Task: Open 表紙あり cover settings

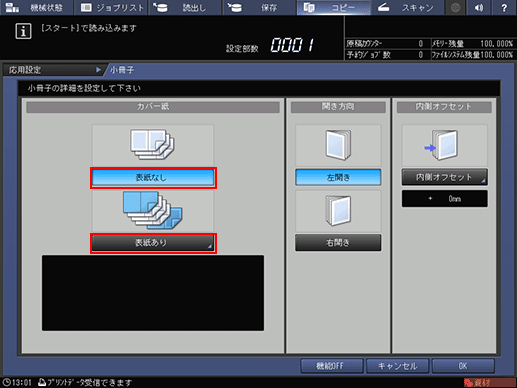Action: click(153, 243)
